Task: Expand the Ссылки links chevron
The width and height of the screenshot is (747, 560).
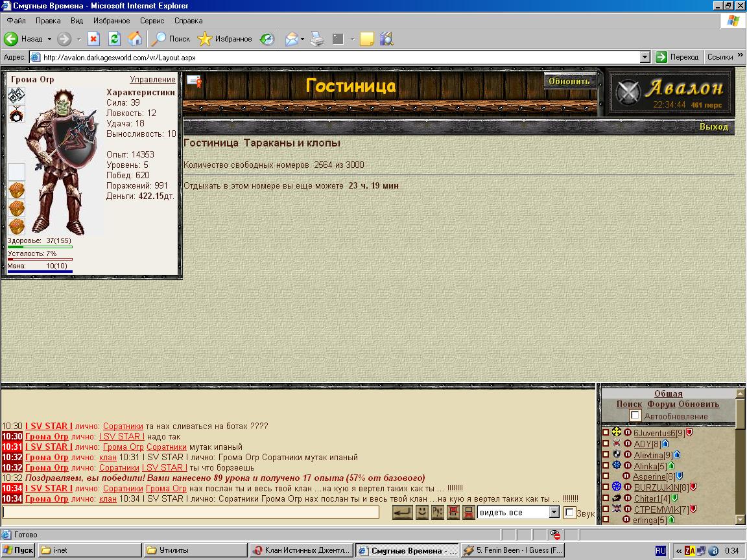Action: 740,55
